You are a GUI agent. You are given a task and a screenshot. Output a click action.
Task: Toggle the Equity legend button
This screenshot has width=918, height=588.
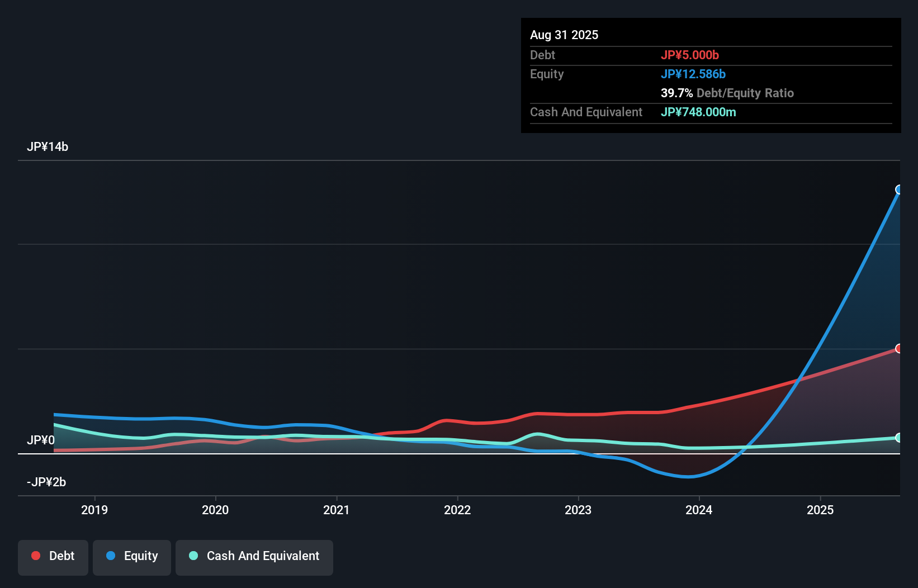[x=132, y=556]
